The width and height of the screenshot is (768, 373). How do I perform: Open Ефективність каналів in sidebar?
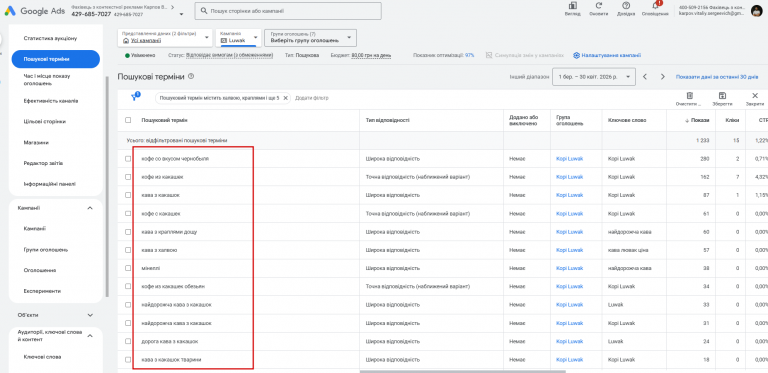click(x=51, y=101)
